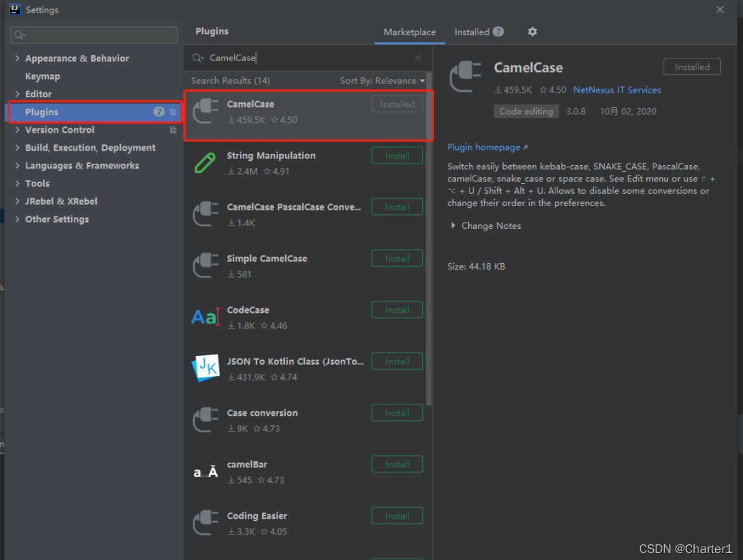The image size is (743, 560).
Task: Expand the Editor settings node
Action: click(18, 93)
